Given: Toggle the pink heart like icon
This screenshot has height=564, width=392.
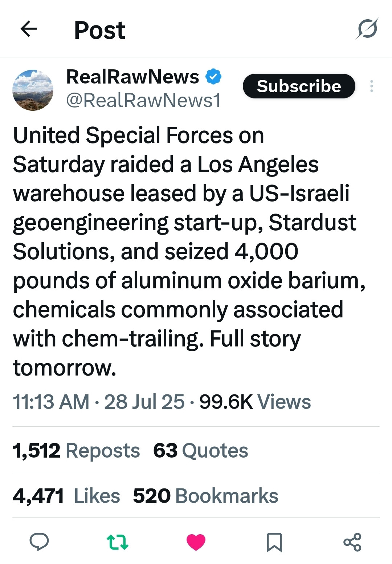Looking at the screenshot, I should (196, 542).
